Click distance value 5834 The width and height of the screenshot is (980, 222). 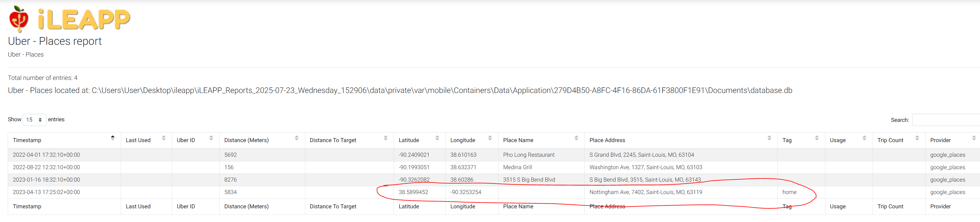(231, 192)
